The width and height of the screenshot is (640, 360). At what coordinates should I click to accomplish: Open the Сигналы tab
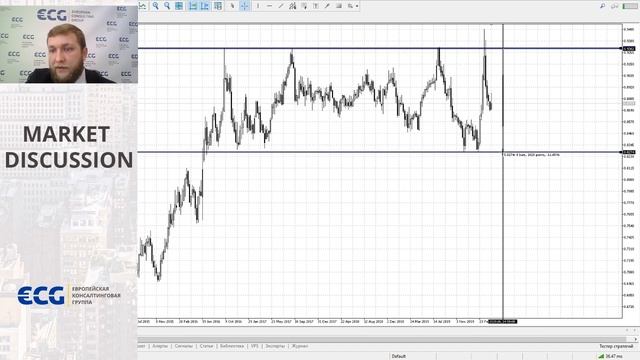pyautogui.click(x=183, y=346)
